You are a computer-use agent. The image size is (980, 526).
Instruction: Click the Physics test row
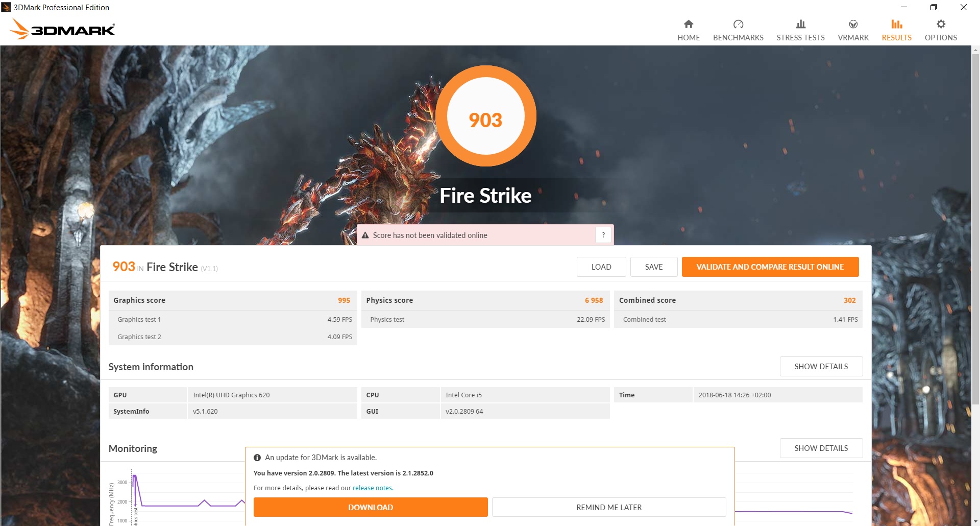[485, 319]
